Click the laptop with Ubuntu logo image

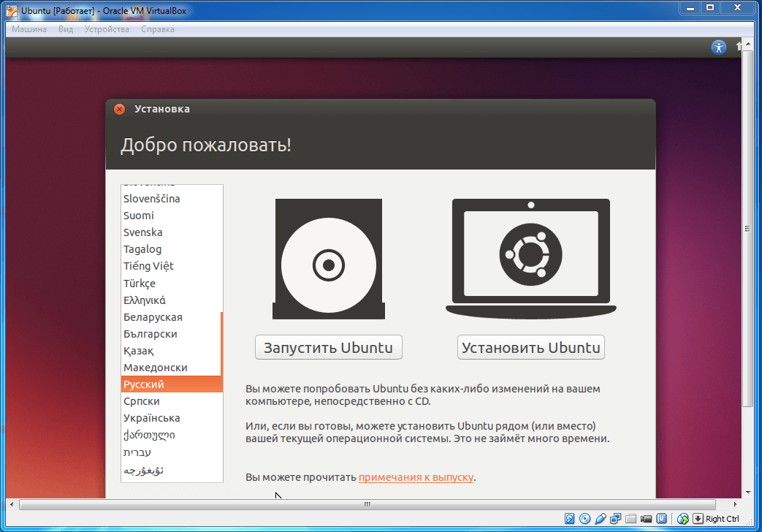coord(530,259)
